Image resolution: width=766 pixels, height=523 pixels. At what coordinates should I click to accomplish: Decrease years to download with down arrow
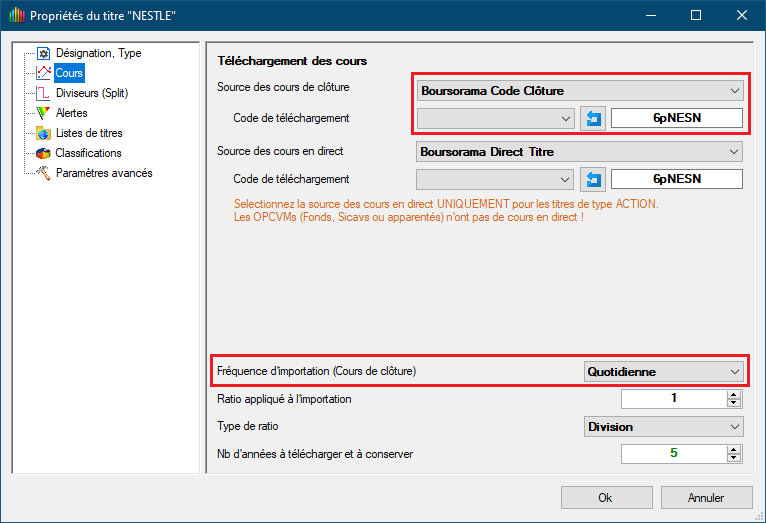(x=735, y=459)
